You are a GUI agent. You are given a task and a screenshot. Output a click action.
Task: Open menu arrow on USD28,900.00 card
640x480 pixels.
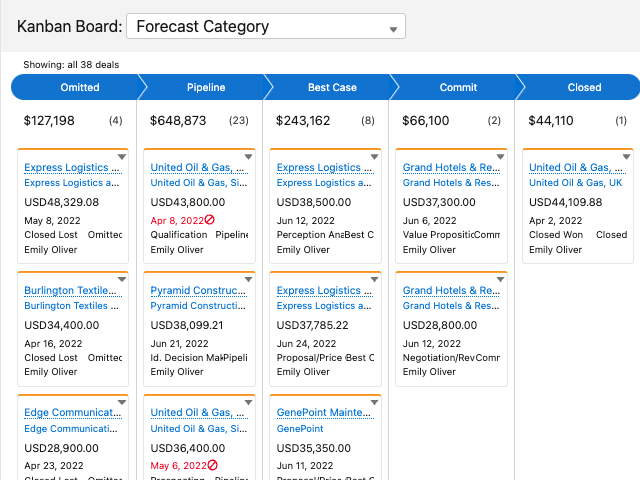(122, 402)
